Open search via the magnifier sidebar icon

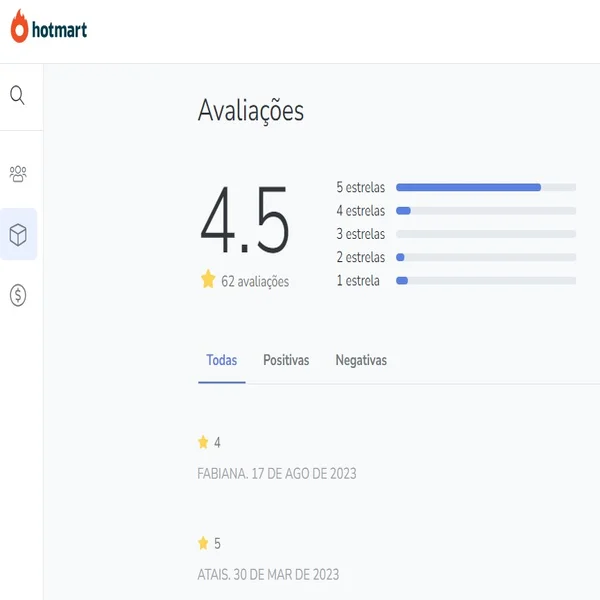(x=17, y=95)
